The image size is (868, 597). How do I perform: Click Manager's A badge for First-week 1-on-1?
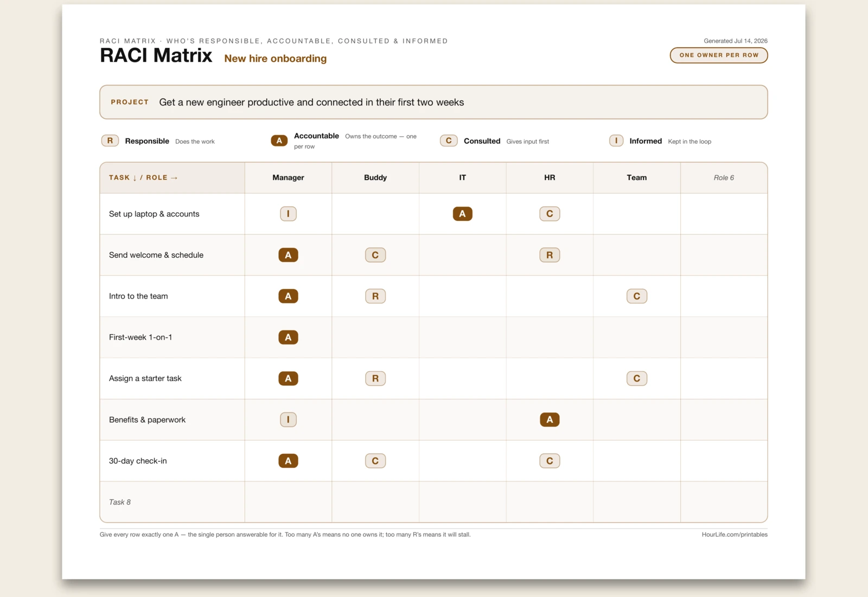tap(288, 338)
